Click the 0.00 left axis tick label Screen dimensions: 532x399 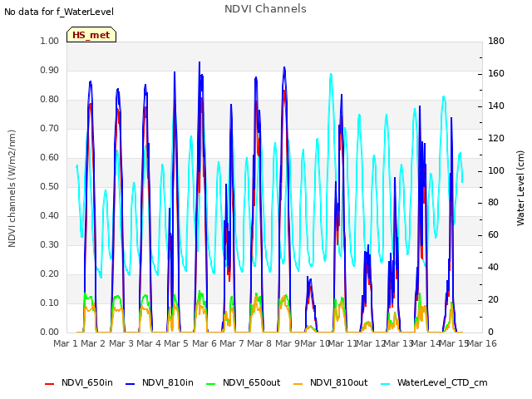click(x=50, y=332)
